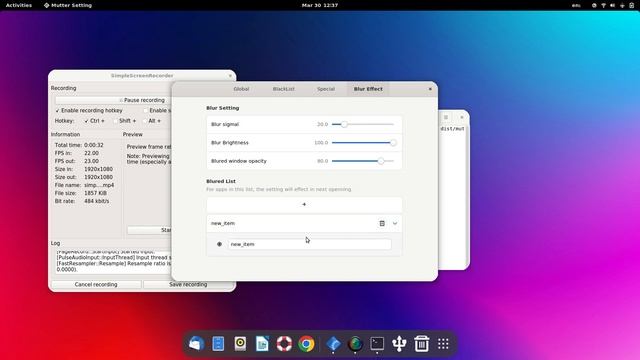The width and height of the screenshot is (640, 360).
Task: Click the Total time value 0:00:32
Action: click(x=94, y=145)
